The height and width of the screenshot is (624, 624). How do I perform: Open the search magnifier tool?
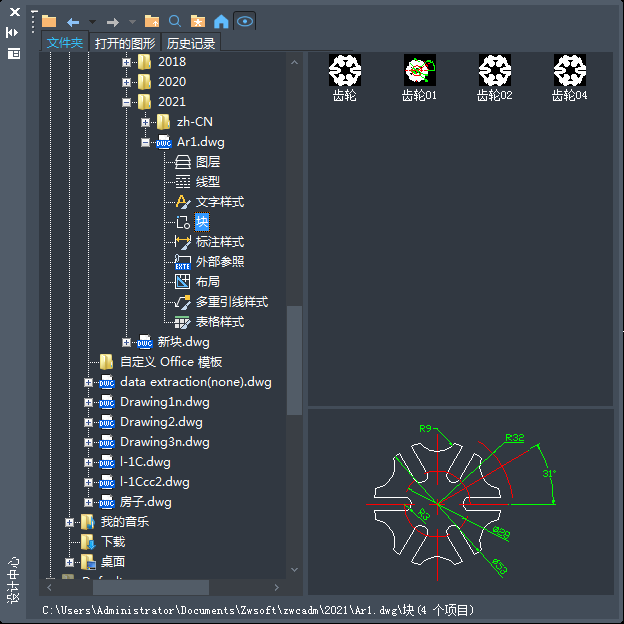(x=175, y=21)
